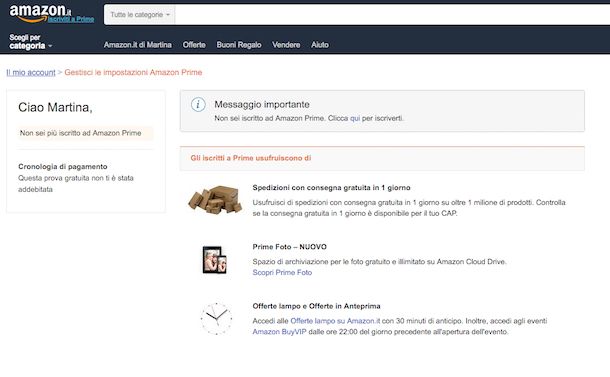This screenshot has height=377, width=610.
Task: Click the info icon in Messaggio importante
Action: [198, 105]
